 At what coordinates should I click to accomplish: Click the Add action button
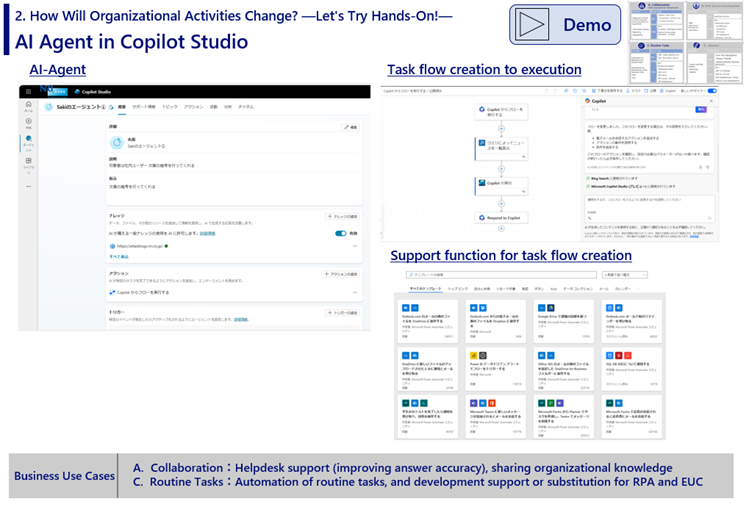click(341, 275)
